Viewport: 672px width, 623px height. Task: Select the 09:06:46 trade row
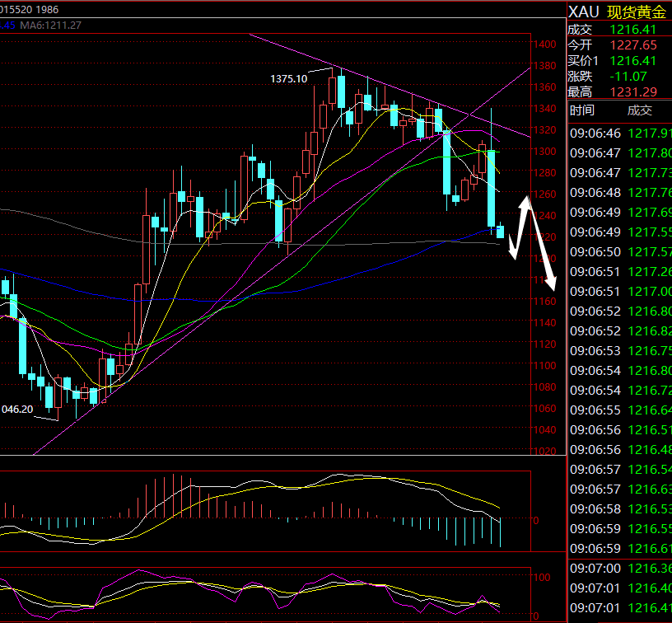point(620,133)
